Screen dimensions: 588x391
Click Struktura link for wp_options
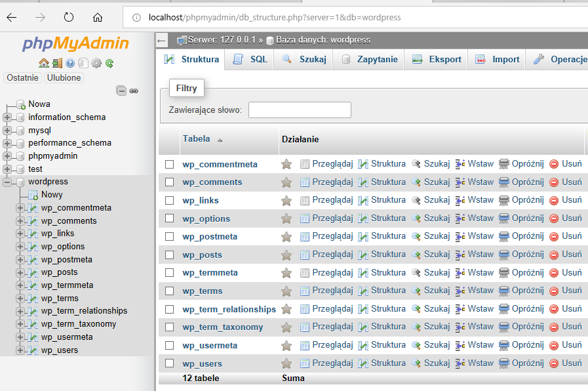[x=382, y=218]
